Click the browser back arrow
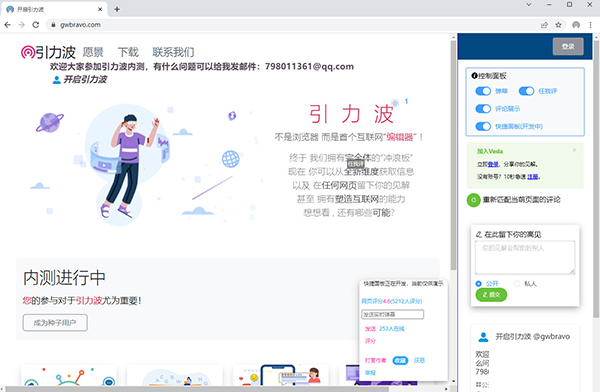Image resolution: width=600 pixels, height=392 pixels. point(8,25)
